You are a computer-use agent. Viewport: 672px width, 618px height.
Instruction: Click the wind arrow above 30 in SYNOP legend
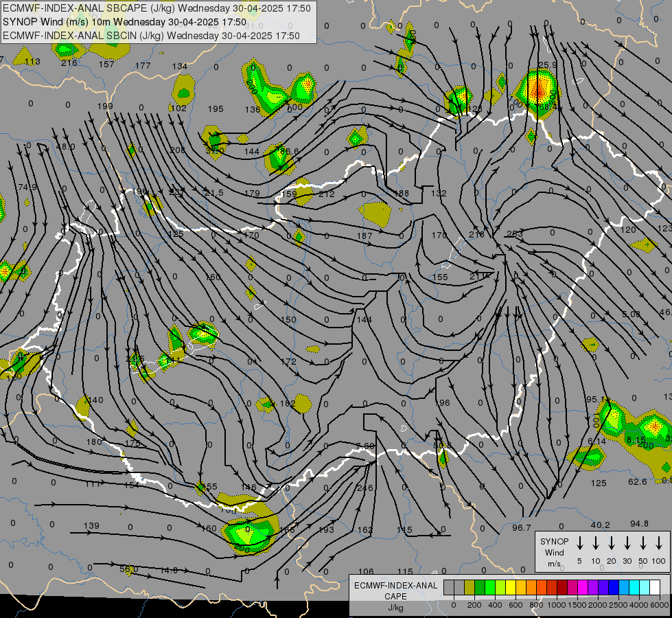coord(627,543)
